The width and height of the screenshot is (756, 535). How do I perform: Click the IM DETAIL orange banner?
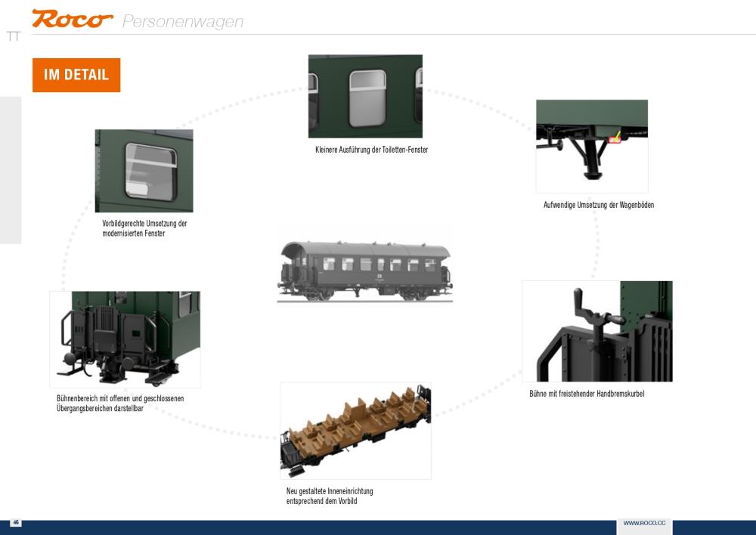[76, 75]
